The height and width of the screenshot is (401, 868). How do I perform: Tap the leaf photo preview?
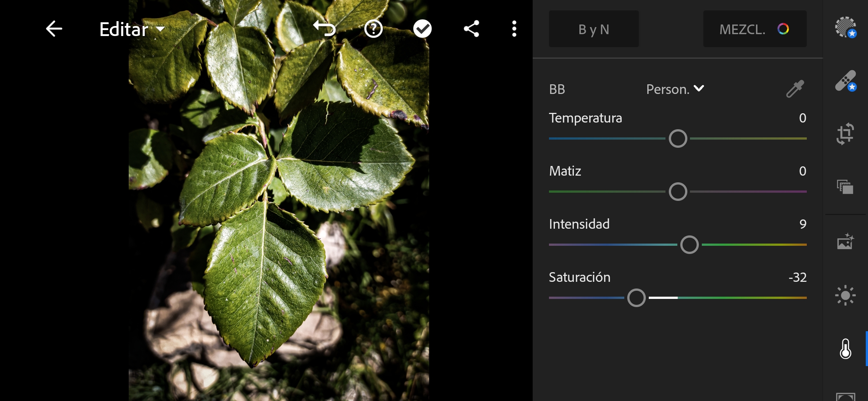coord(279,200)
